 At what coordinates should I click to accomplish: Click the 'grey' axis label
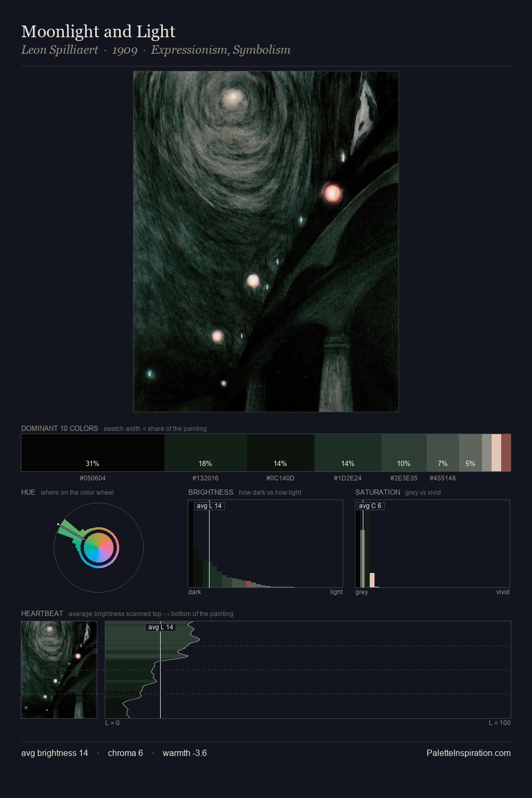point(362,592)
